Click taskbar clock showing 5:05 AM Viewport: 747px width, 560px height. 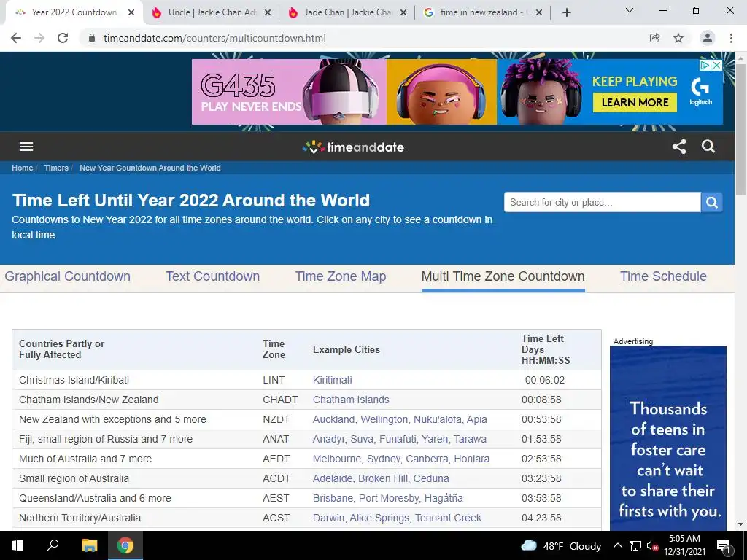pos(684,545)
